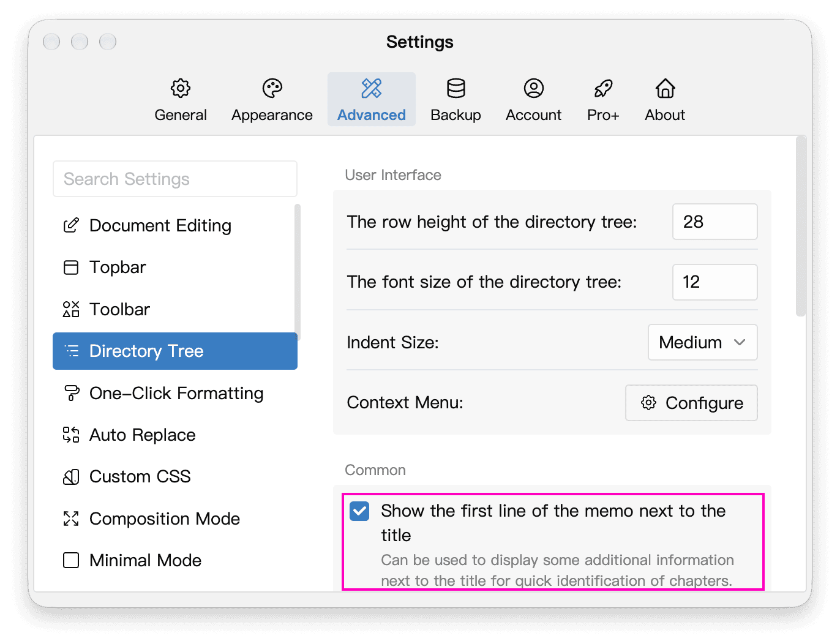Select Toolbar in the sidebar

pyautogui.click(x=175, y=309)
